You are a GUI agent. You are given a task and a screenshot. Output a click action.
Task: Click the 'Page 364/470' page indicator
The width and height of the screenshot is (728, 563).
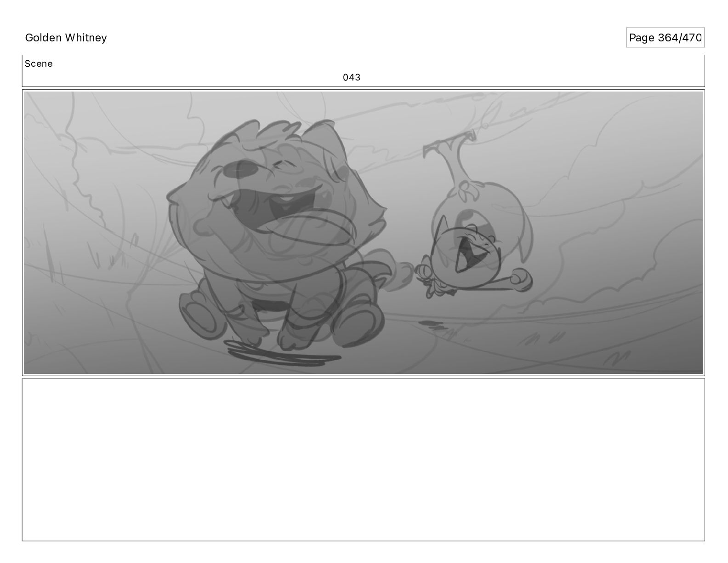click(665, 38)
